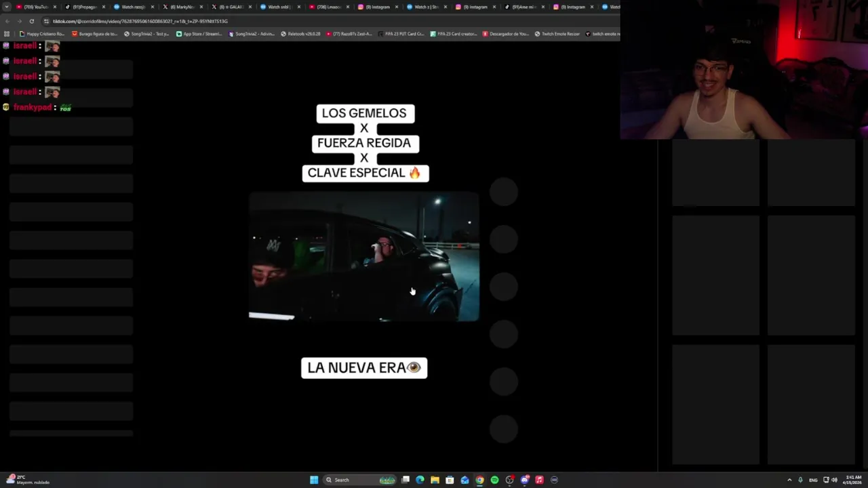The height and width of the screenshot is (488, 868).
Task: Go back using the browser back arrow
Action: [7, 21]
